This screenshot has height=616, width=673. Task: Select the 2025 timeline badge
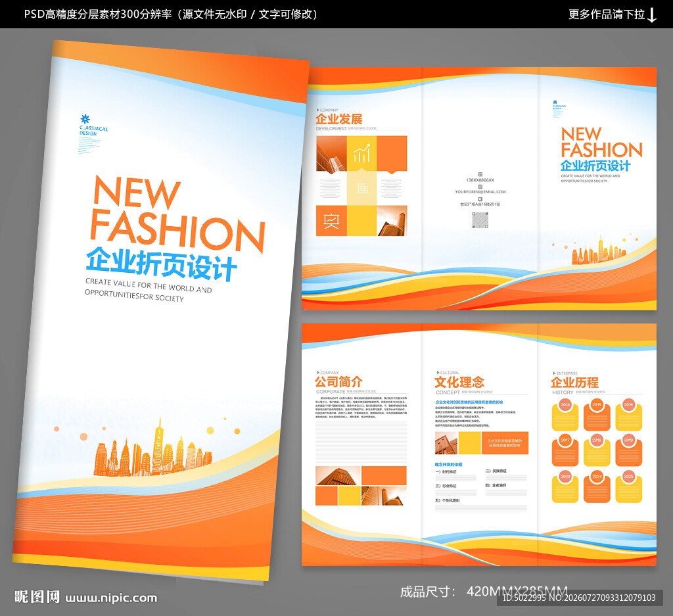click(628, 486)
